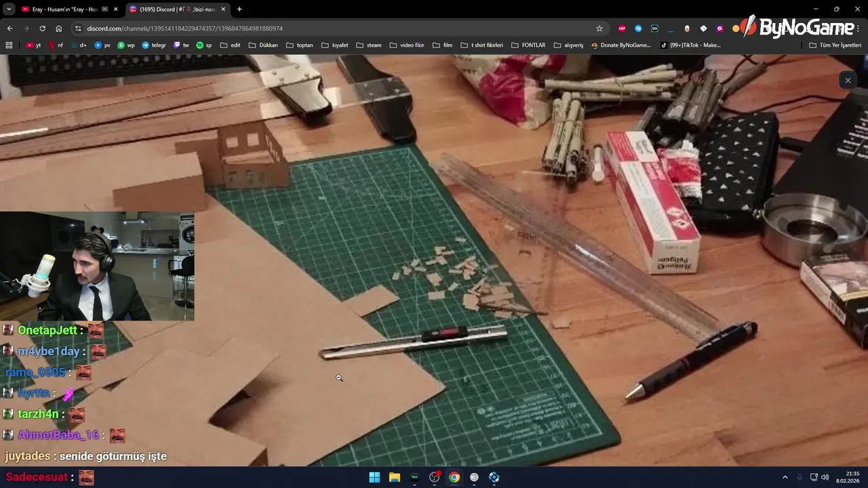Open the Windows Start menu

(374, 477)
